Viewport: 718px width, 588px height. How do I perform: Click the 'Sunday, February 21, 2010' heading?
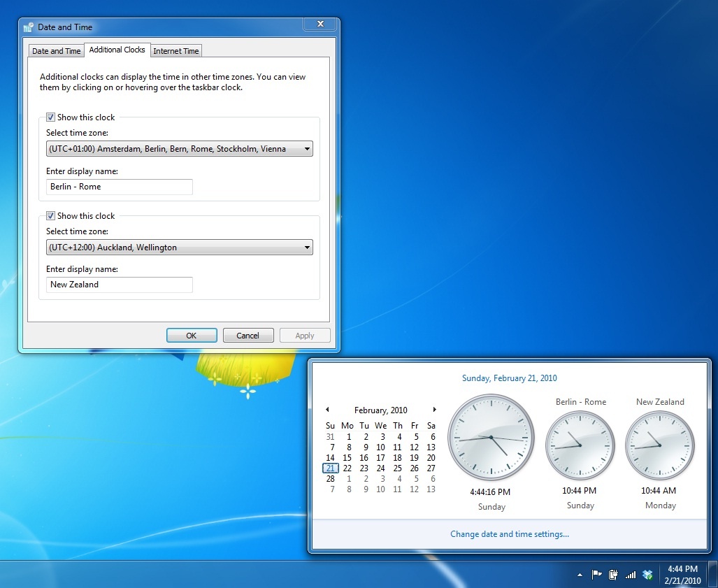tap(509, 378)
